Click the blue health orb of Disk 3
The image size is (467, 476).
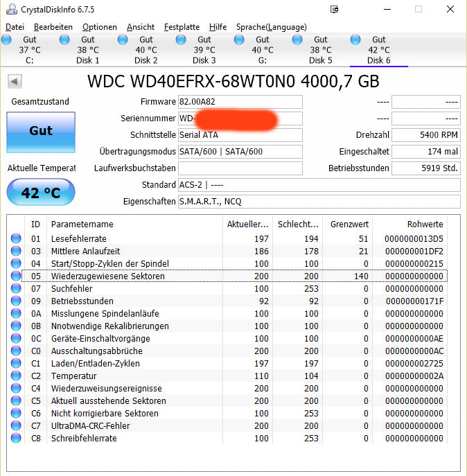[x=181, y=39]
